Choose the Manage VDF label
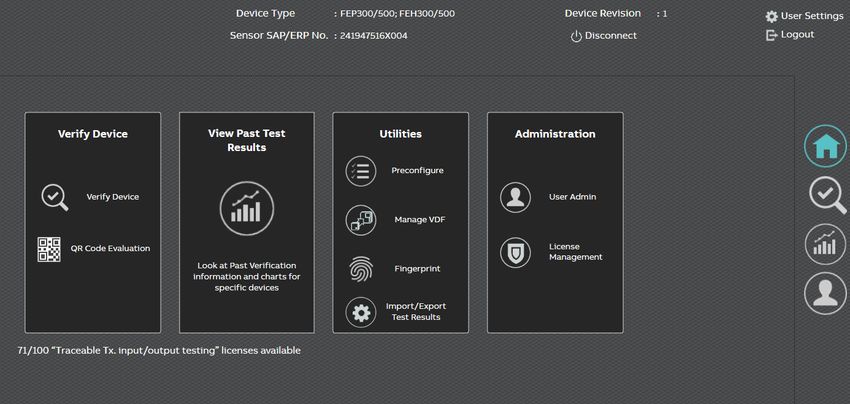This screenshot has height=404, width=850. (420, 220)
